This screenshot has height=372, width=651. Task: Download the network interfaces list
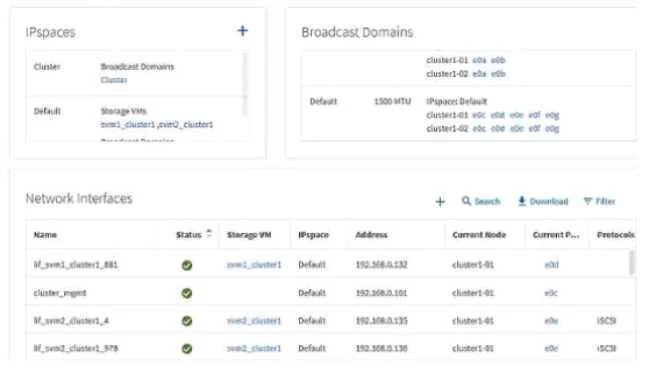coord(543,201)
